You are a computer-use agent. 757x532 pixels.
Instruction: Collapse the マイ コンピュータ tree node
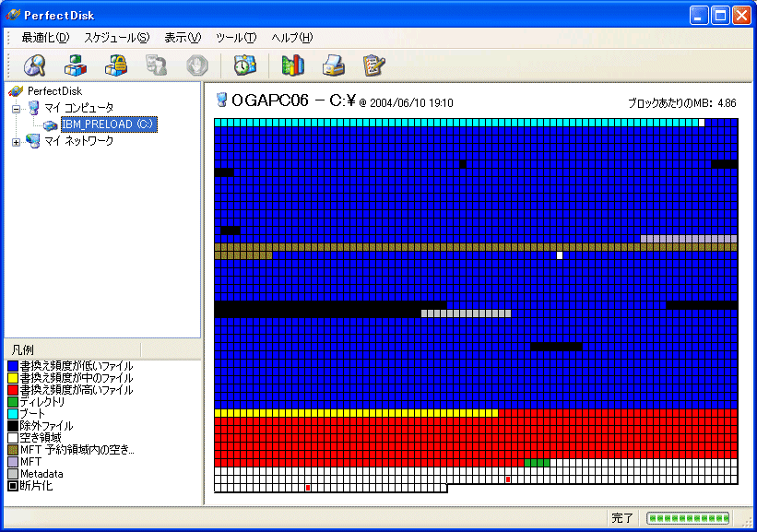16,109
